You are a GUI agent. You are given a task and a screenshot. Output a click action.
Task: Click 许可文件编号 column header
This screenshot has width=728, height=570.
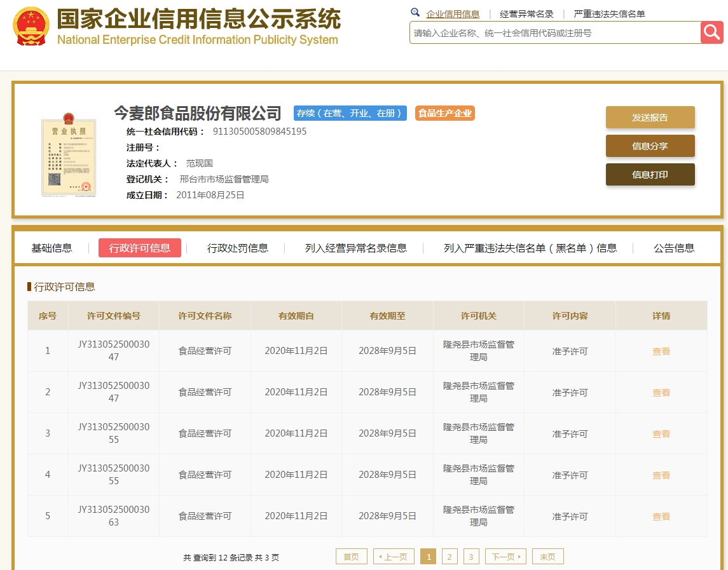(114, 316)
